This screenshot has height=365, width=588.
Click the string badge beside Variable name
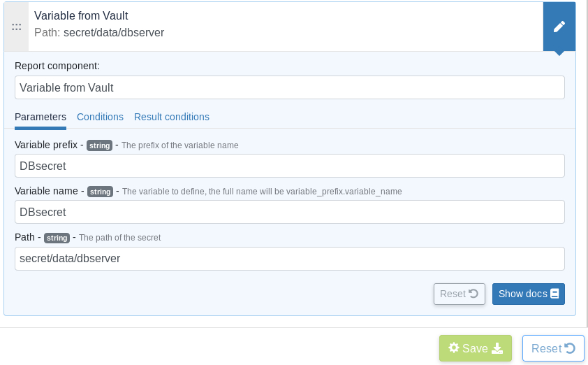[101, 192]
